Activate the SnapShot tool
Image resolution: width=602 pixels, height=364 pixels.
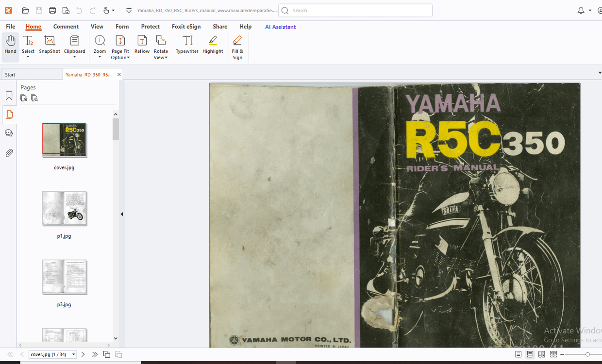click(x=49, y=46)
